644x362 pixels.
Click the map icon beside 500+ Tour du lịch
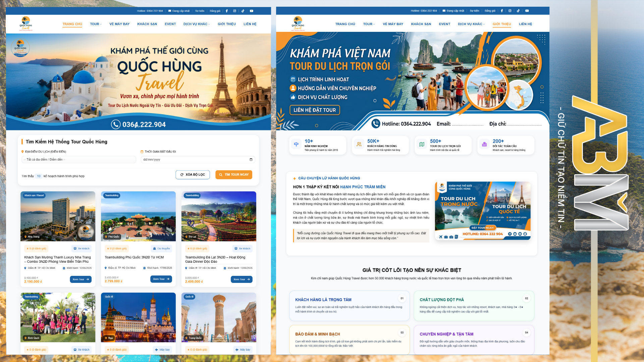point(422,144)
